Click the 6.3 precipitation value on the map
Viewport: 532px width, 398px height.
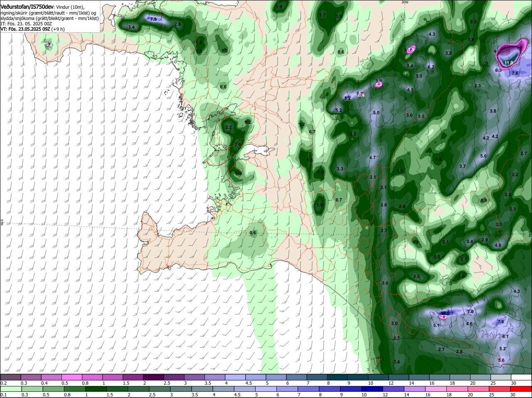tap(498, 70)
